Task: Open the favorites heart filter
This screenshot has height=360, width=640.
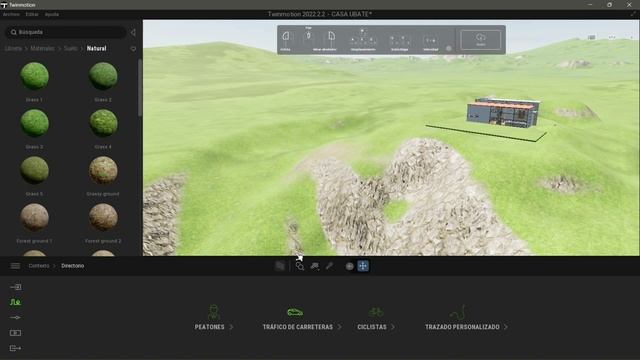Action: (x=133, y=49)
